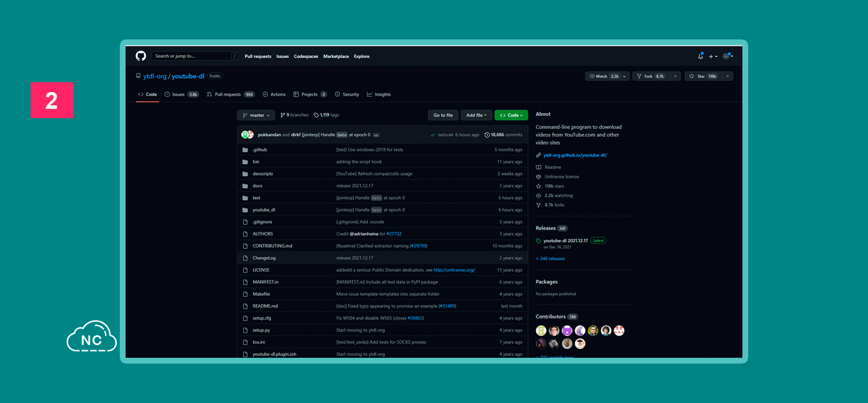Click the green commit status checkmark
The width and height of the screenshot is (868, 403).
click(433, 135)
